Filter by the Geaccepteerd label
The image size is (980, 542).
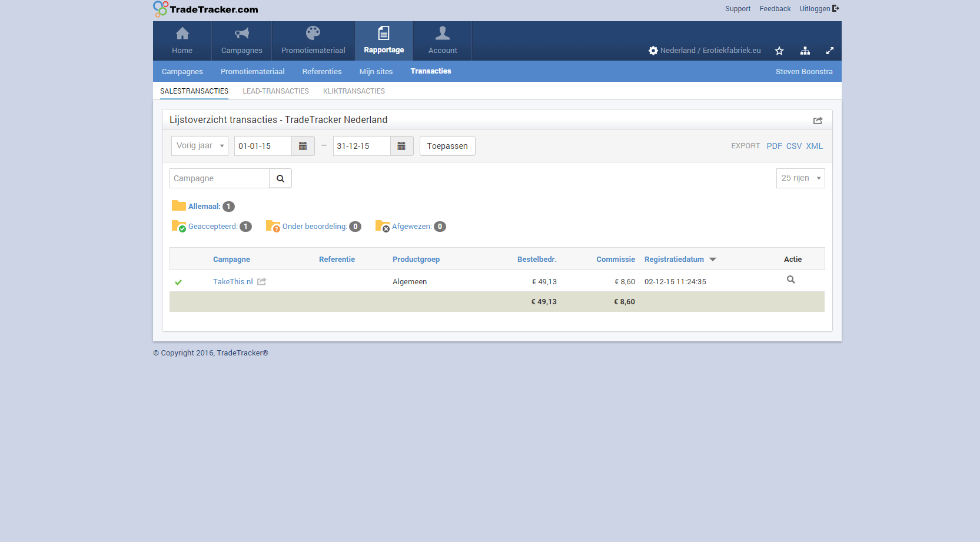tap(213, 227)
